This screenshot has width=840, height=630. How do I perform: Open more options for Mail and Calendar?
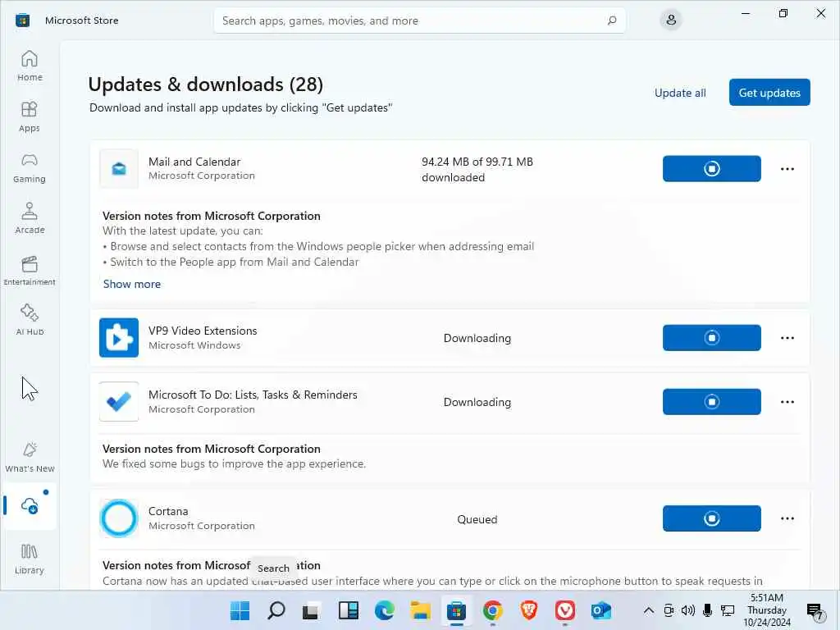tap(787, 169)
